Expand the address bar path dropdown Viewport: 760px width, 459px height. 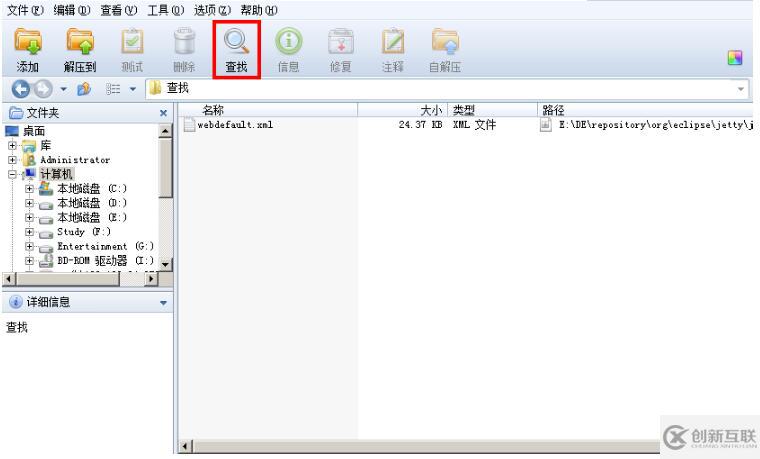coord(741,89)
